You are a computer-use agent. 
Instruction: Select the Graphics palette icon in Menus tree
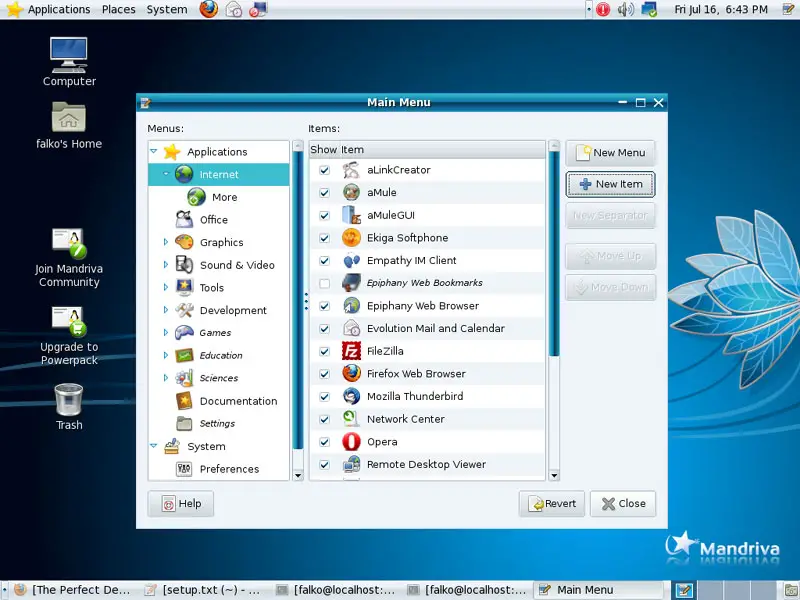pos(184,242)
